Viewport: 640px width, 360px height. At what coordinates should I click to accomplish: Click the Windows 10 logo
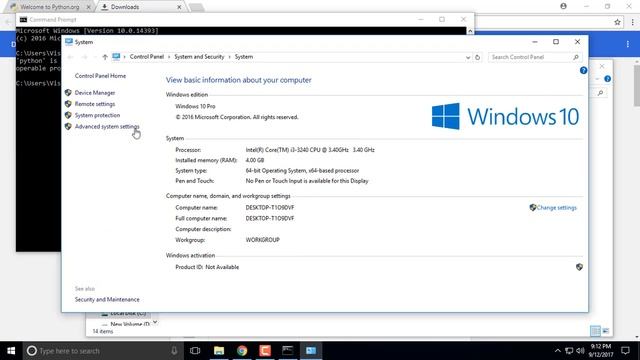tap(505, 116)
